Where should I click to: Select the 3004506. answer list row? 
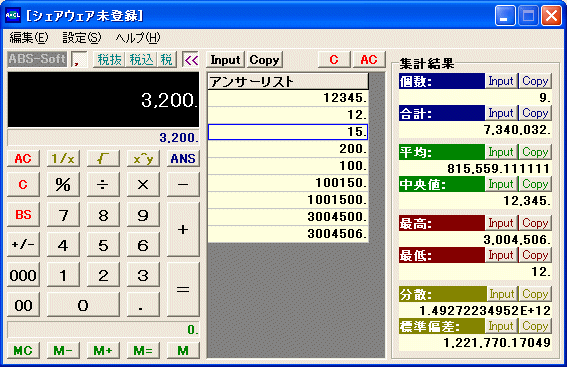[x=288, y=234]
